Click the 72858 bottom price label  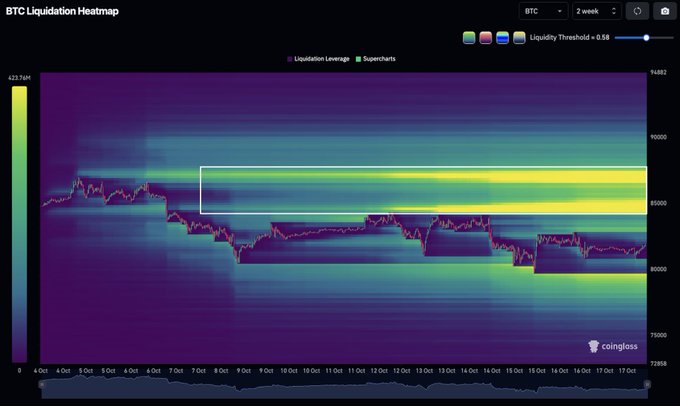click(658, 363)
